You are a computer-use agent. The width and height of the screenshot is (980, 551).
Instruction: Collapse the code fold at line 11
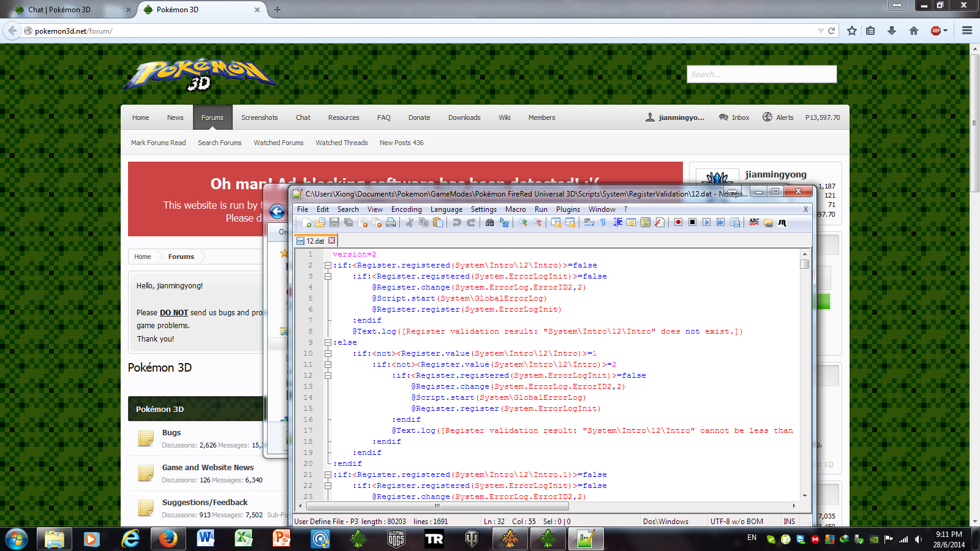pyautogui.click(x=328, y=364)
